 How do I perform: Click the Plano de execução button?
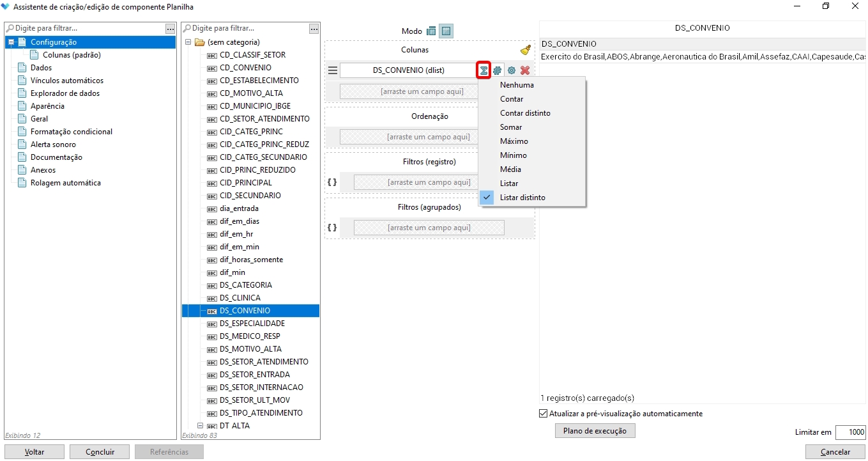[x=595, y=431]
